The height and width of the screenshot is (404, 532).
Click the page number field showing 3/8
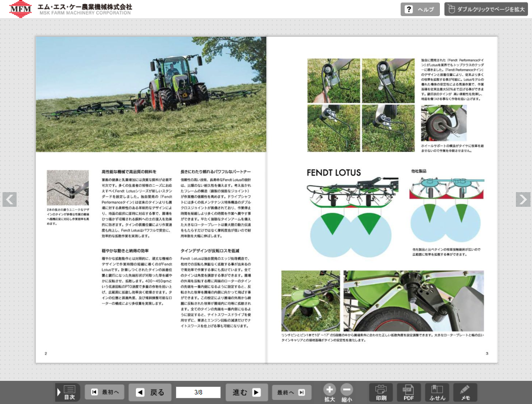tap(198, 392)
